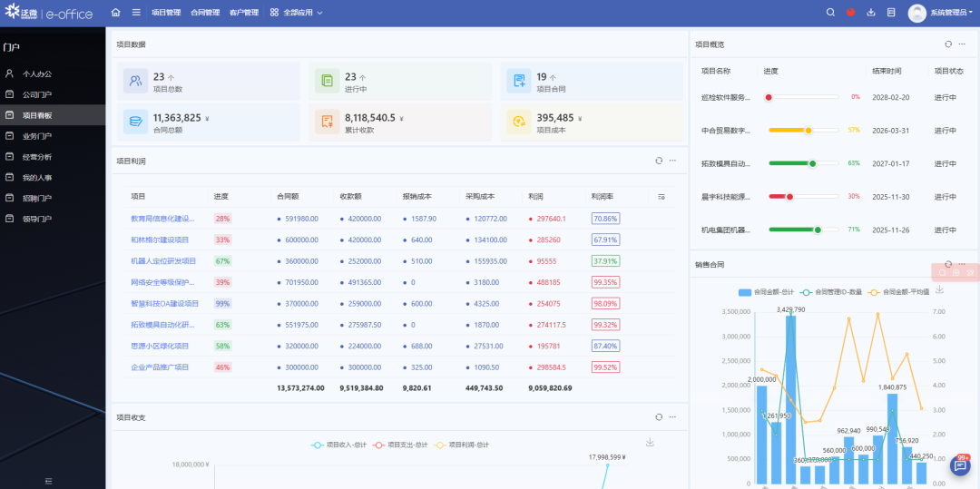Open the search icon in header

830,13
